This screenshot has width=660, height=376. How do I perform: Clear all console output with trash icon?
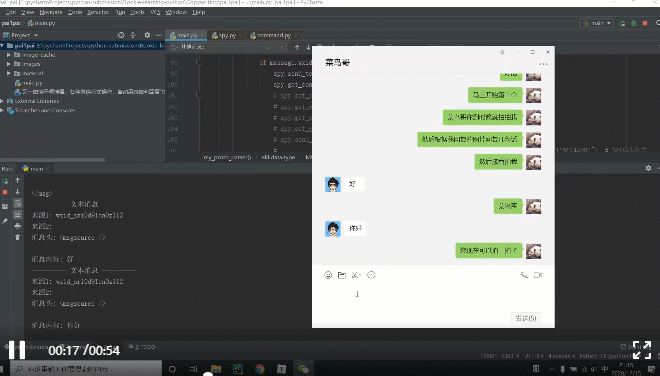pos(18,237)
